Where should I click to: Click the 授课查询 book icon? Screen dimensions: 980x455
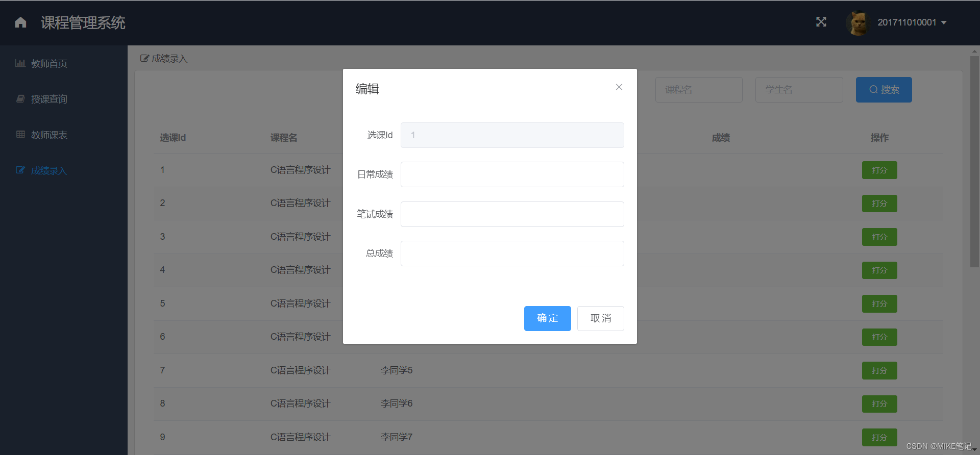pos(20,99)
